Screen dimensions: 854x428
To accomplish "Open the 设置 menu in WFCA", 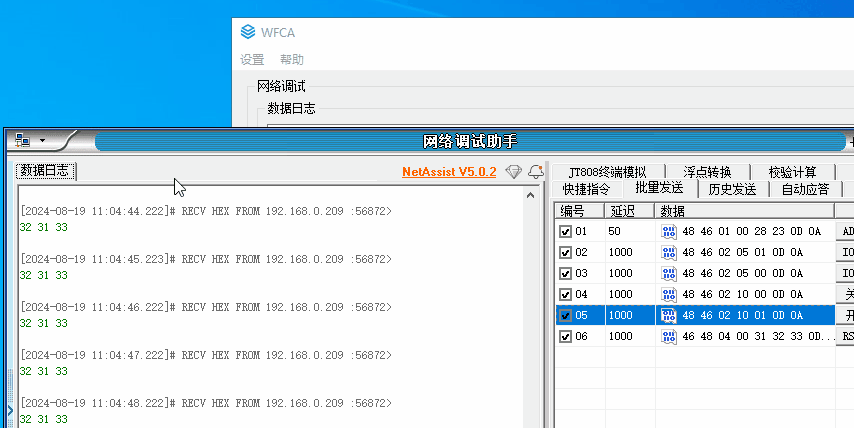I will coord(252,60).
